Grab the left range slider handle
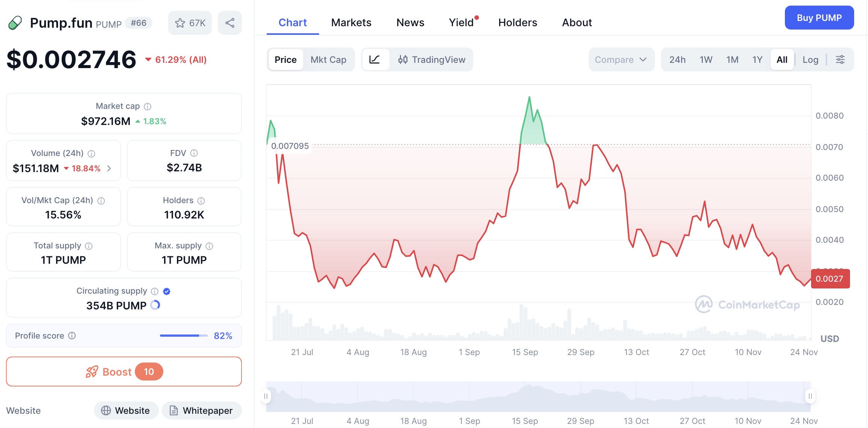 [x=266, y=396]
